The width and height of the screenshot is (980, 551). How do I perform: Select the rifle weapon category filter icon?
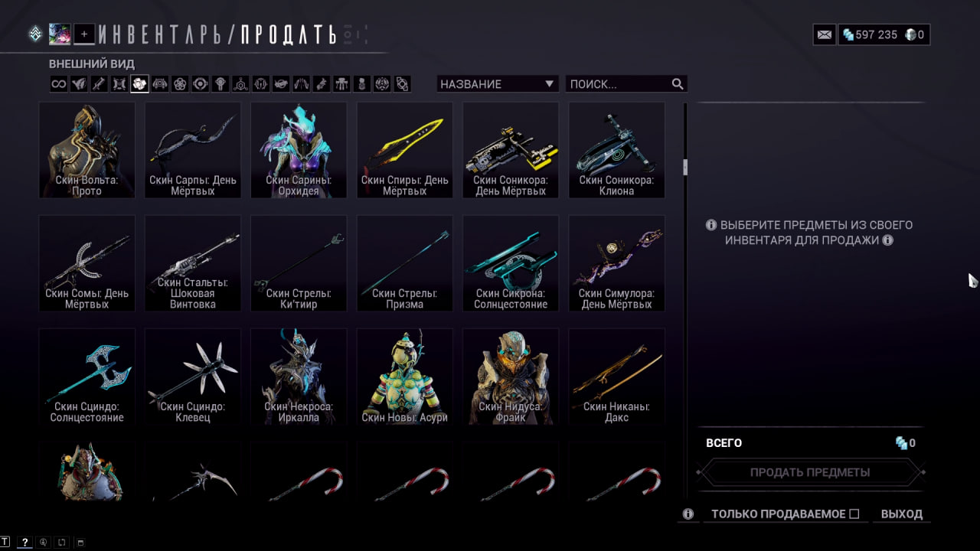(x=99, y=84)
